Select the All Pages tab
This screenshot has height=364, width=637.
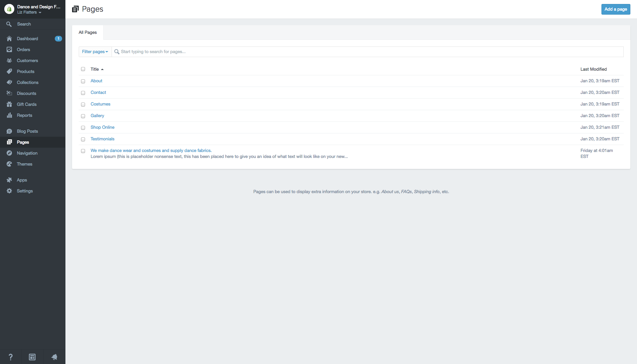click(88, 33)
